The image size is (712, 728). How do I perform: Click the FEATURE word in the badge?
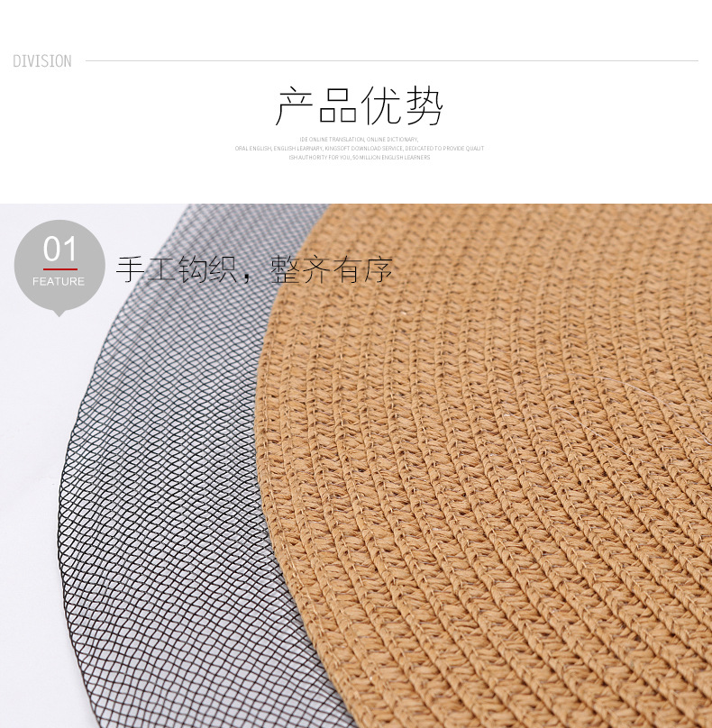click(x=59, y=281)
